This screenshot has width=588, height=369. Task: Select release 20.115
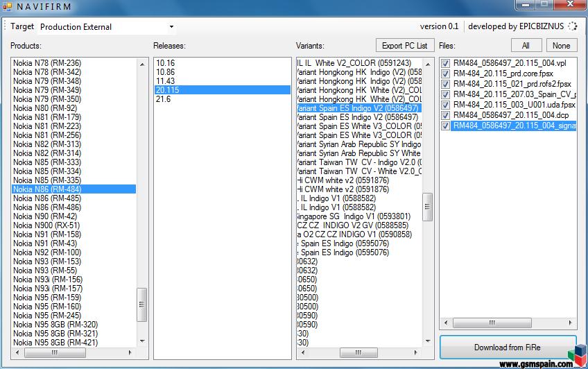point(223,90)
